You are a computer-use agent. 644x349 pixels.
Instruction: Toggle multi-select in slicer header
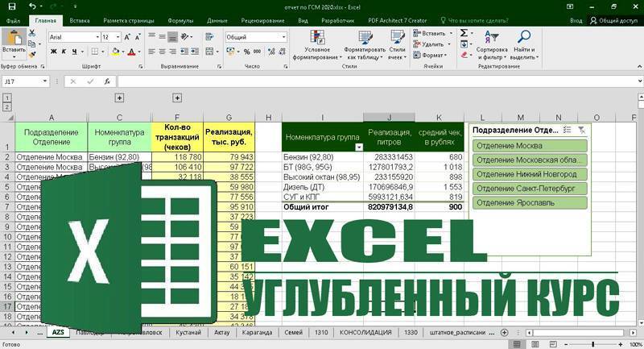click(567, 129)
